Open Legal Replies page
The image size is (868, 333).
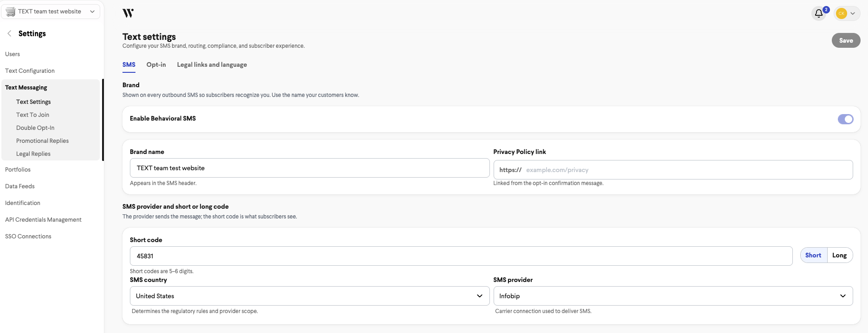(x=33, y=154)
